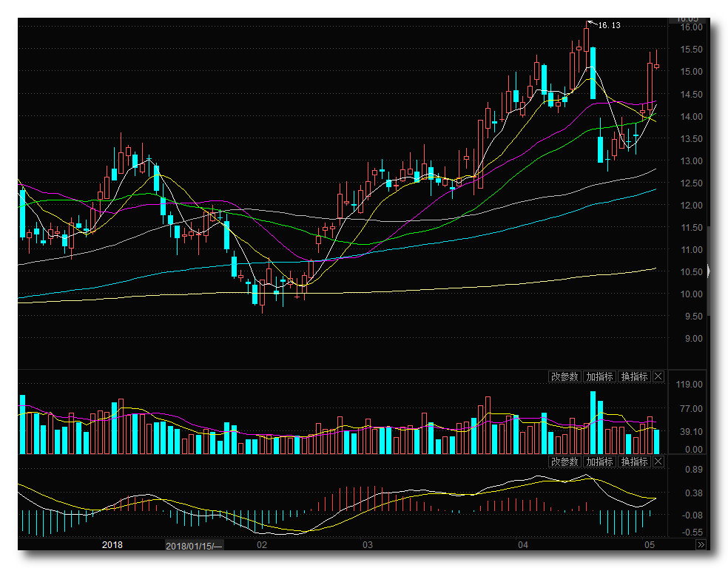Click 改参数 in the volume panel
728x568 pixels.
click(x=564, y=376)
